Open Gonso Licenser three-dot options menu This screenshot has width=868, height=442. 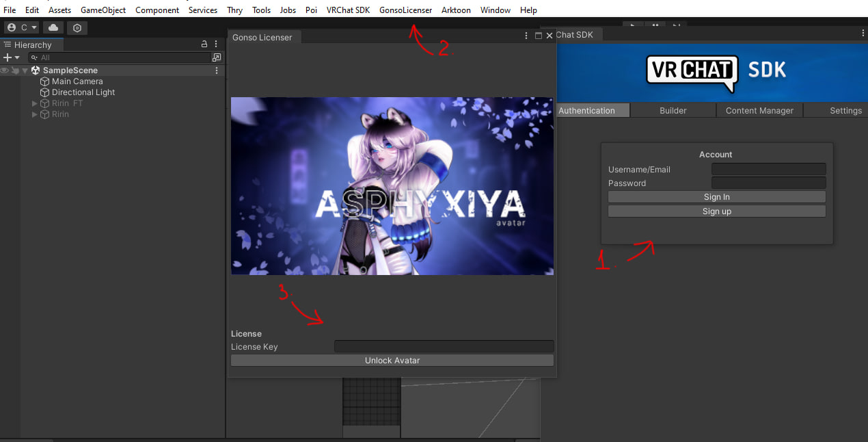pos(526,36)
